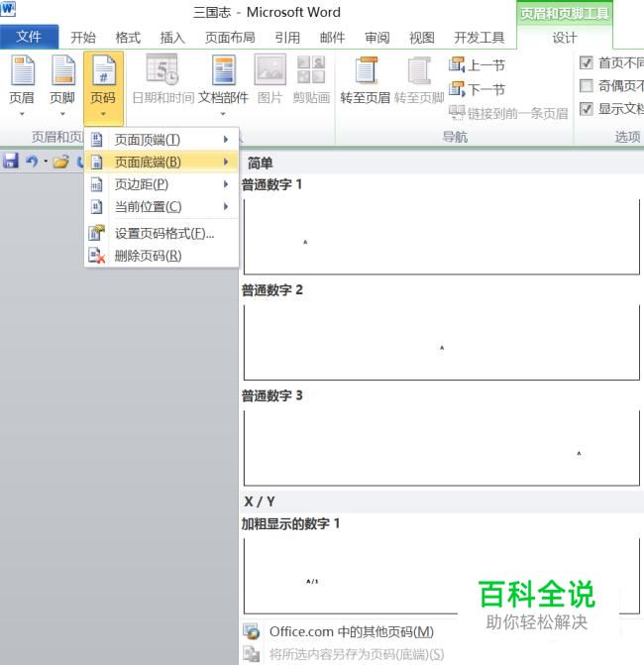The image size is (644, 665).
Task: Click the 转至页眉 go-to-header icon
Action: tap(366, 70)
